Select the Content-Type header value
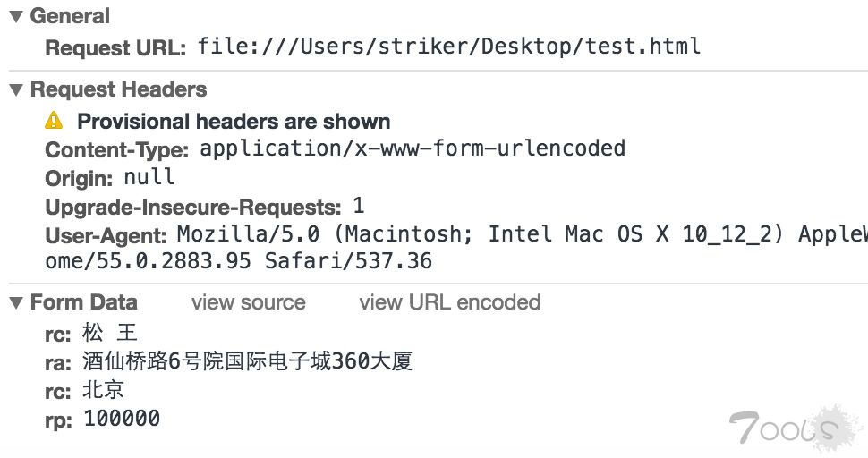 pos(413,148)
